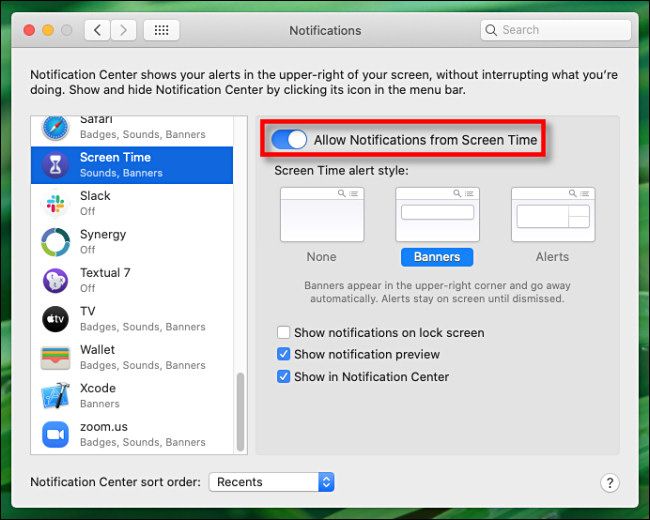The height and width of the screenshot is (520, 650).
Task: Select the Wallet name in the list
Action: point(97,350)
